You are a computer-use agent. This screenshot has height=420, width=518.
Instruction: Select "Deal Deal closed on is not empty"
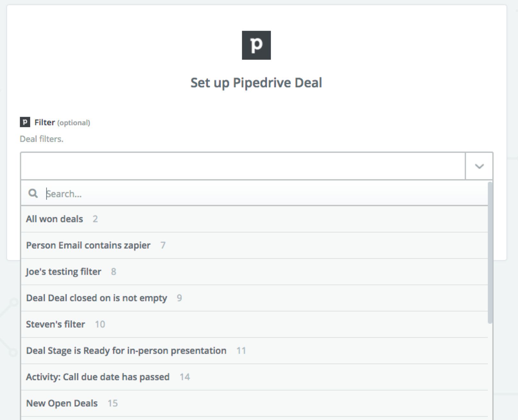tap(97, 298)
